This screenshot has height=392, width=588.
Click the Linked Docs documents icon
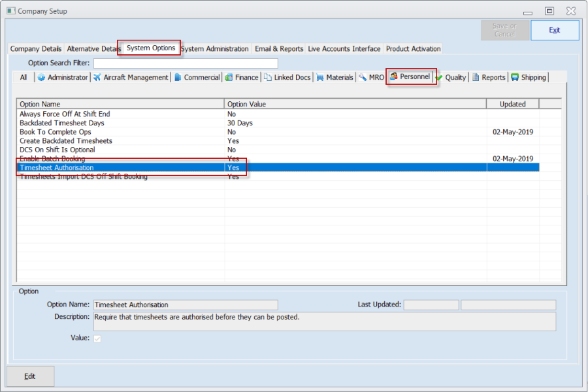pos(268,77)
